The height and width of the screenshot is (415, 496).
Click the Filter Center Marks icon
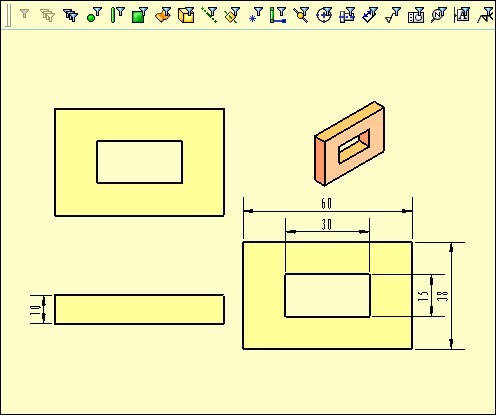[x=324, y=15]
